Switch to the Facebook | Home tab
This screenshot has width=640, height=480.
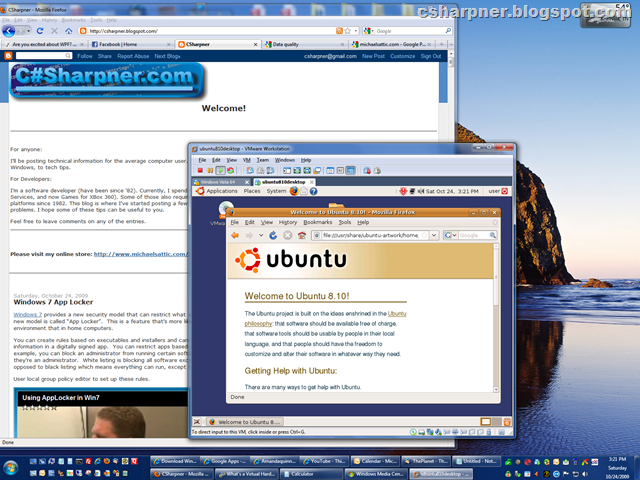point(131,44)
